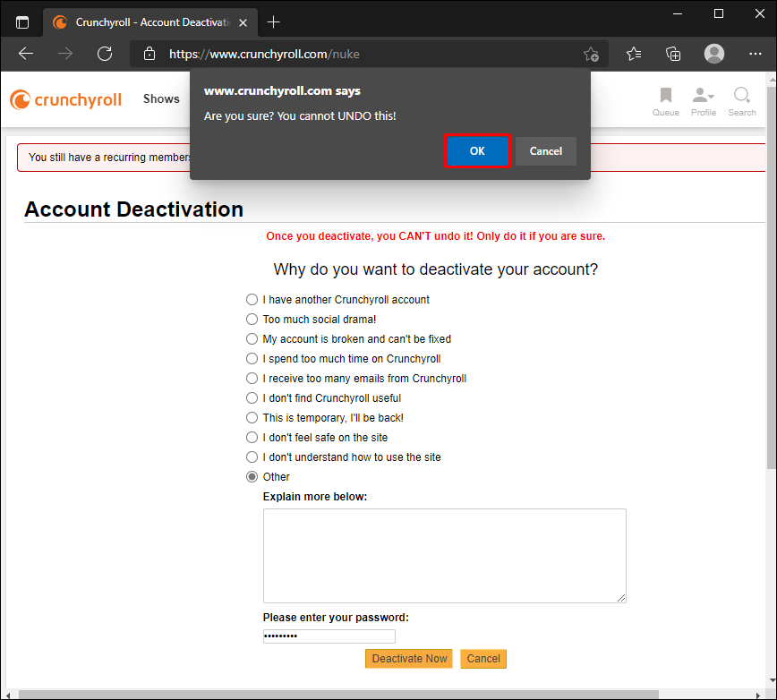Click the scroll-down arrow
This screenshot has width=777, height=700.
(x=772, y=680)
